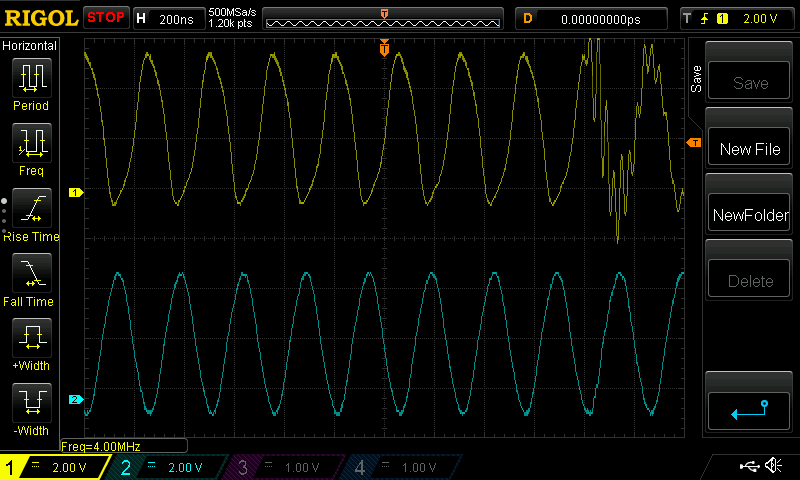Click the channel 2 cyan ground marker
Screen dimensions: 800x480
click(76, 399)
